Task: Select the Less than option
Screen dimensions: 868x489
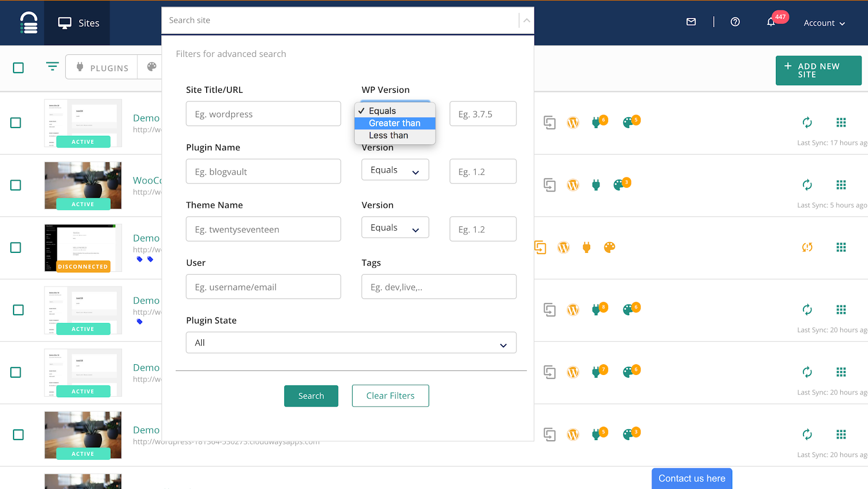Action: (394, 136)
